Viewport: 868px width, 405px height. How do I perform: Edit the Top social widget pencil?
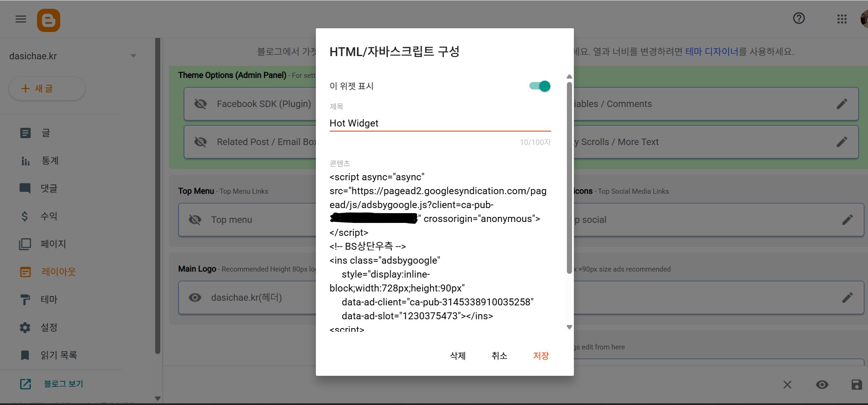click(x=848, y=220)
